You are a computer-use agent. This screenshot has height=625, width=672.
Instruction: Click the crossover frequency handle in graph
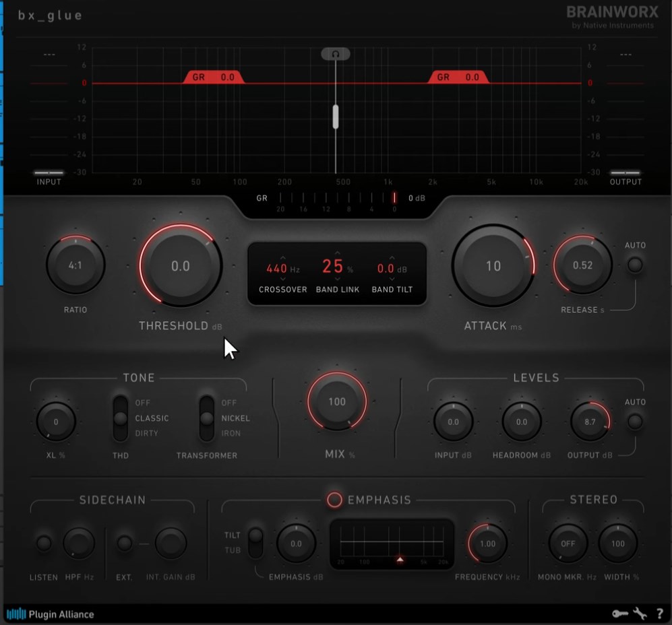(x=335, y=117)
